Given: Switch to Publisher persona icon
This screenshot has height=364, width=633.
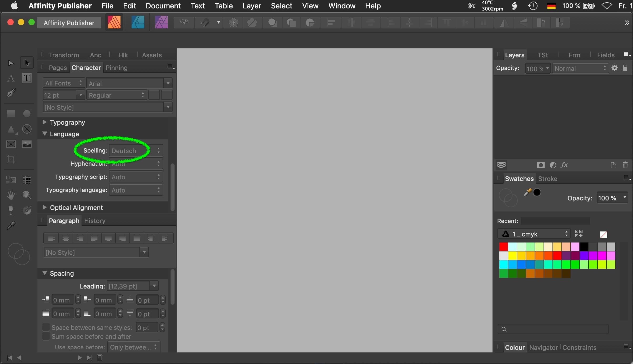Looking at the screenshot, I should coord(114,22).
